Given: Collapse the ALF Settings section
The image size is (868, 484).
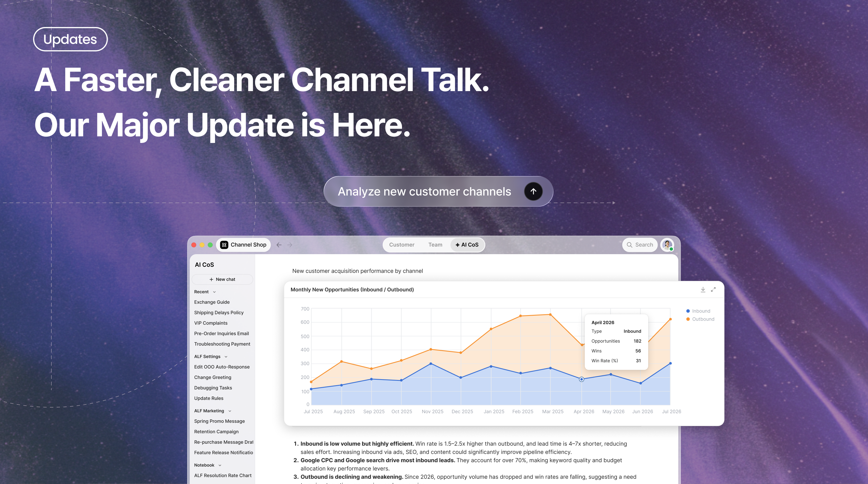Looking at the screenshot, I should coord(226,357).
